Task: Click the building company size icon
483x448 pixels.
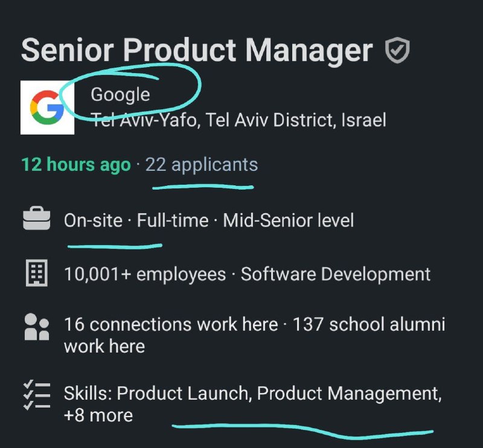Action: coord(37,273)
